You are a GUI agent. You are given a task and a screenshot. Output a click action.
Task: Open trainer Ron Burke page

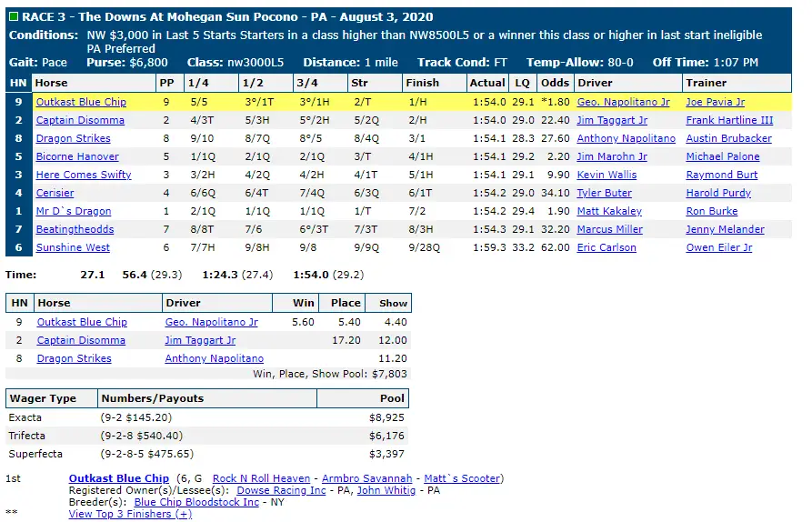pyautogui.click(x=712, y=211)
